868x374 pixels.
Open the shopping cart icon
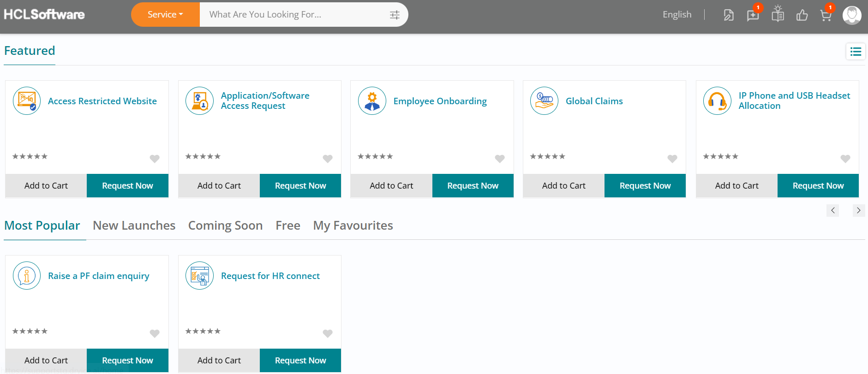826,16
